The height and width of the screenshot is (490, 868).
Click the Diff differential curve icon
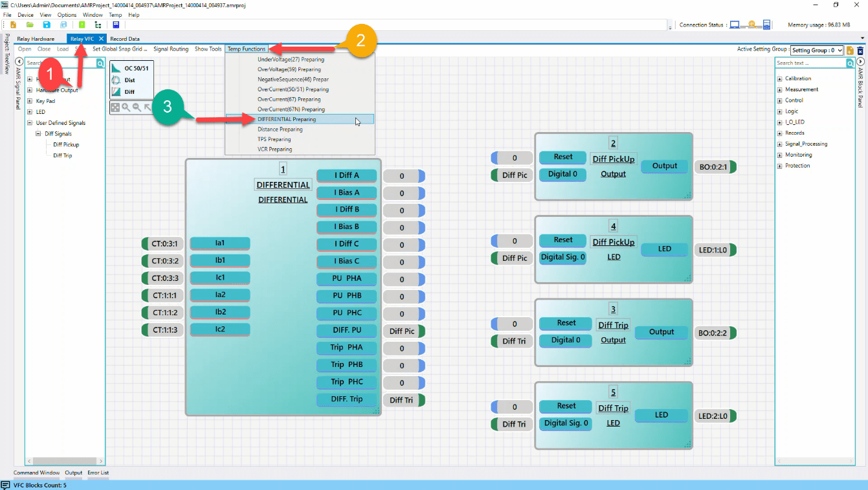pos(117,92)
